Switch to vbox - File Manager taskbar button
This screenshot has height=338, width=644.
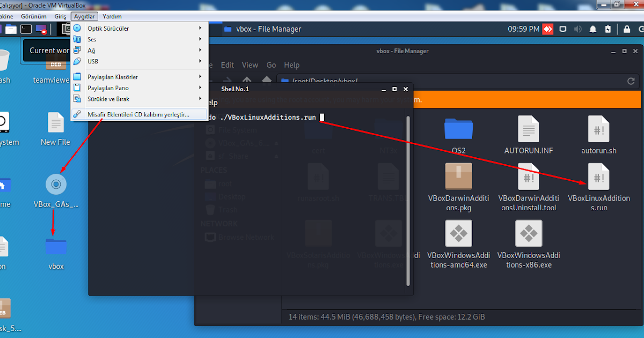(x=263, y=29)
